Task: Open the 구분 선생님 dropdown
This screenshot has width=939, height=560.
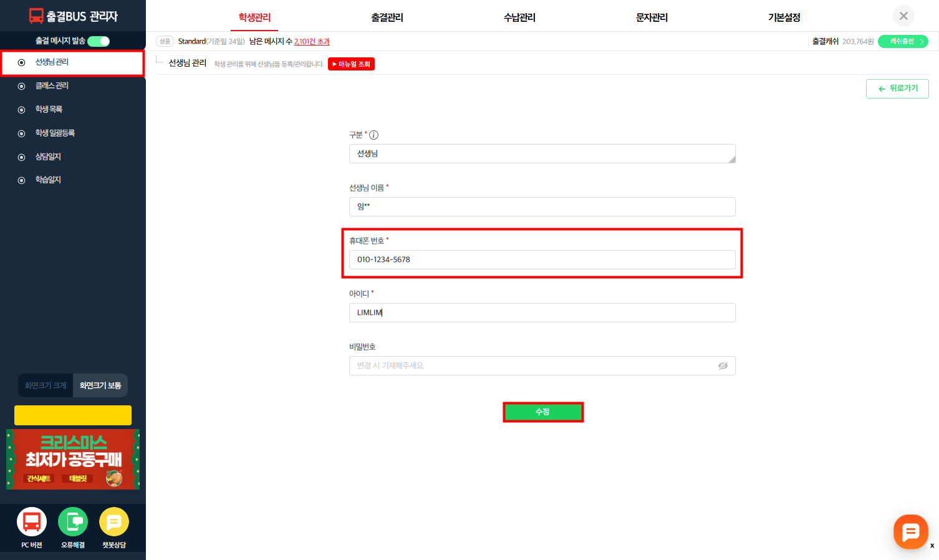Action: pos(542,154)
